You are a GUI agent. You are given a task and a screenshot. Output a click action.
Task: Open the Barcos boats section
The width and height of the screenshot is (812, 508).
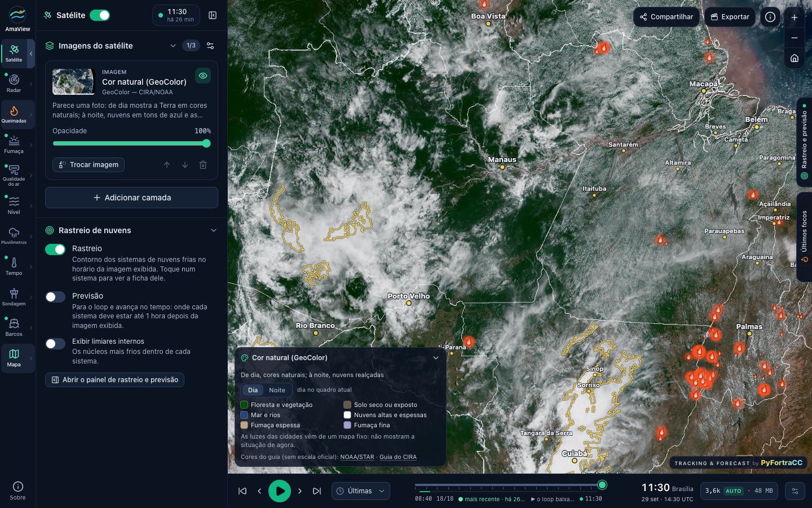(x=14, y=327)
